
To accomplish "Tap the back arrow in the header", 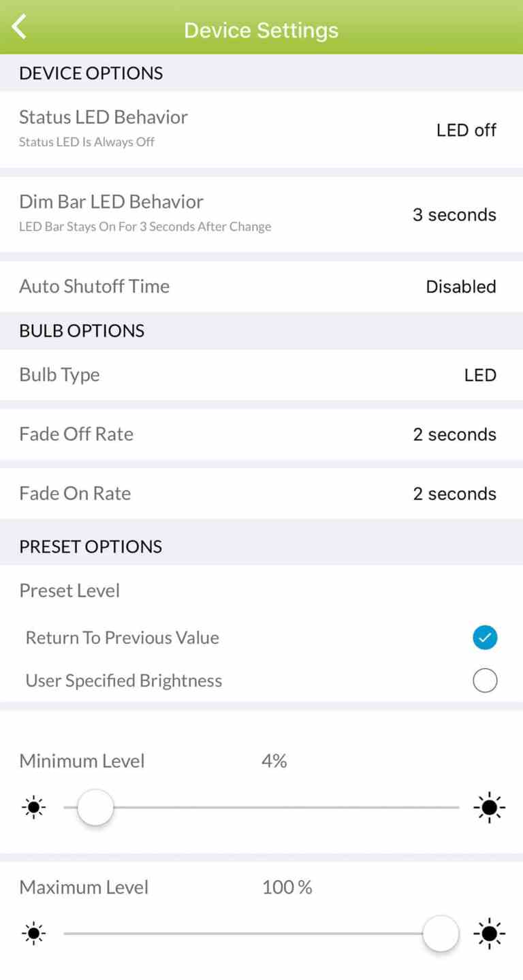I will click(19, 27).
